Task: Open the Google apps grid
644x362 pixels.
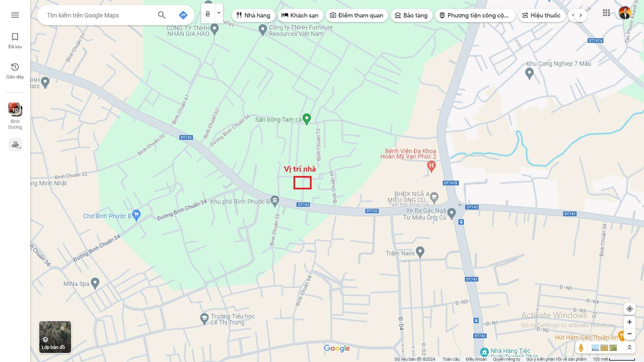Action: pyautogui.click(x=606, y=13)
